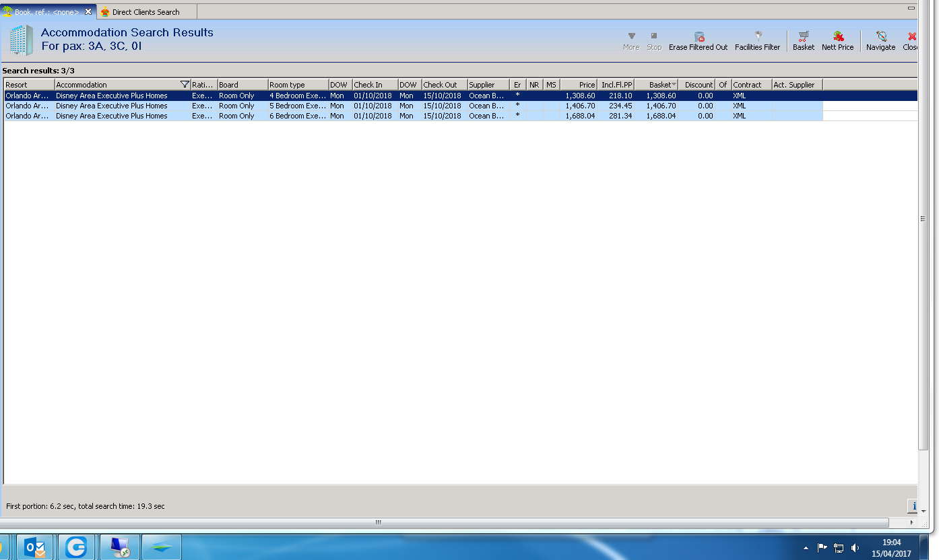Open the Basket column sort dropdown arrow
This screenshot has width=939, height=560.
(x=674, y=85)
